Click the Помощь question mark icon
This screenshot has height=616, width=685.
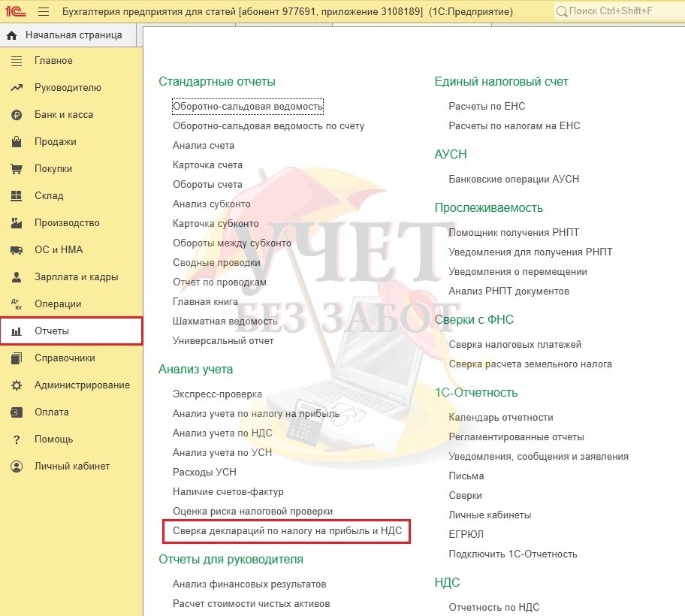[x=17, y=439]
